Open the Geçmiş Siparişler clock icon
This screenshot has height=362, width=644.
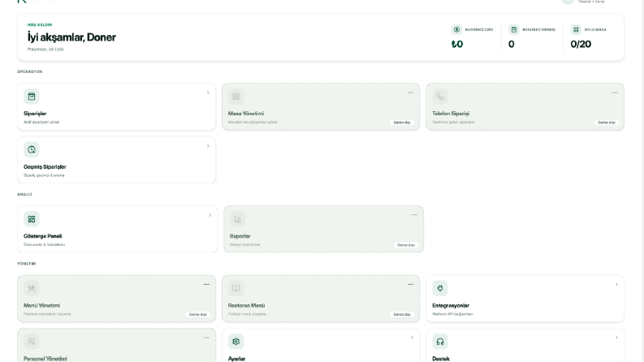tap(31, 150)
